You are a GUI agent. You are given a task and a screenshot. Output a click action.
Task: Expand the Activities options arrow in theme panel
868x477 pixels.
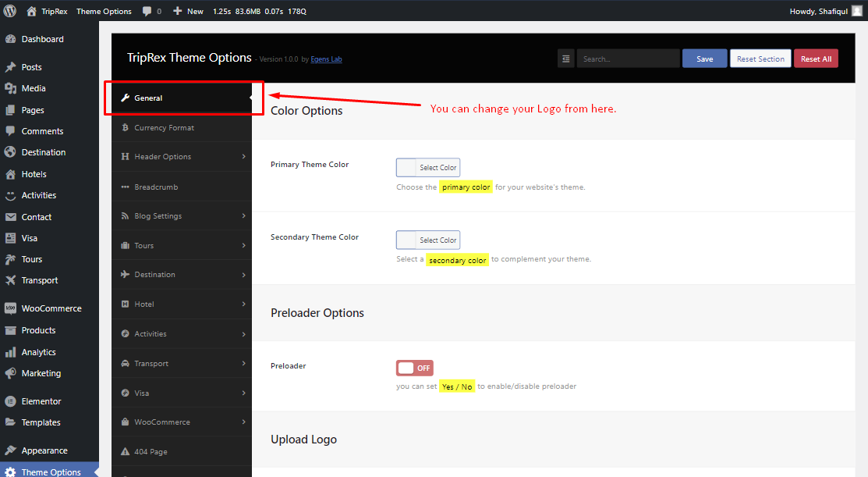click(243, 334)
